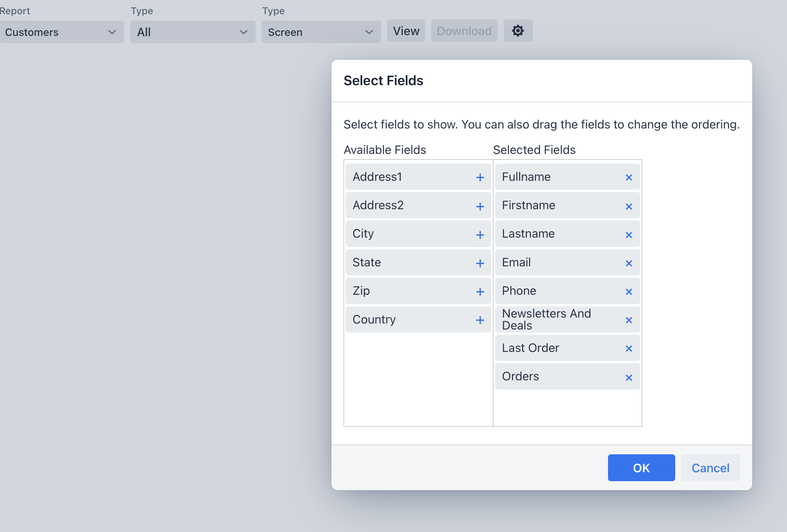Remove Email from selected fields

pyautogui.click(x=629, y=263)
